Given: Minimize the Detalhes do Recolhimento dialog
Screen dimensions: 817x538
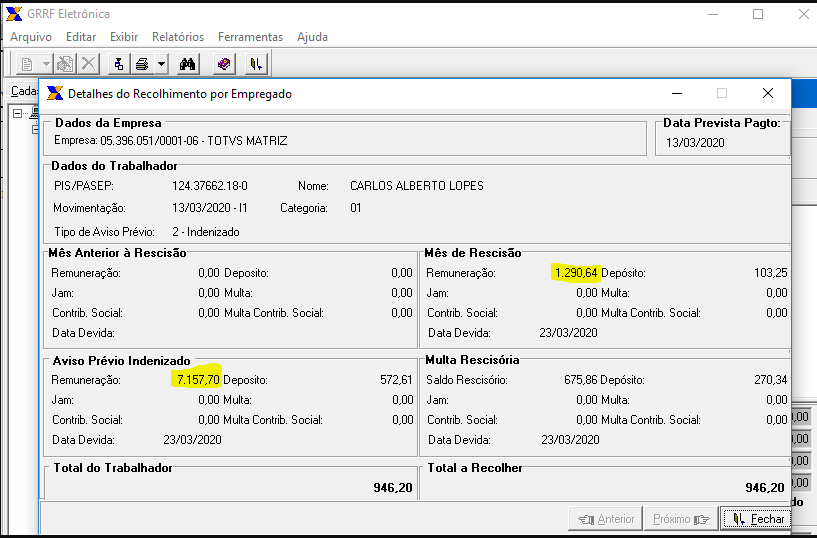Looking at the screenshot, I should click(677, 93).
